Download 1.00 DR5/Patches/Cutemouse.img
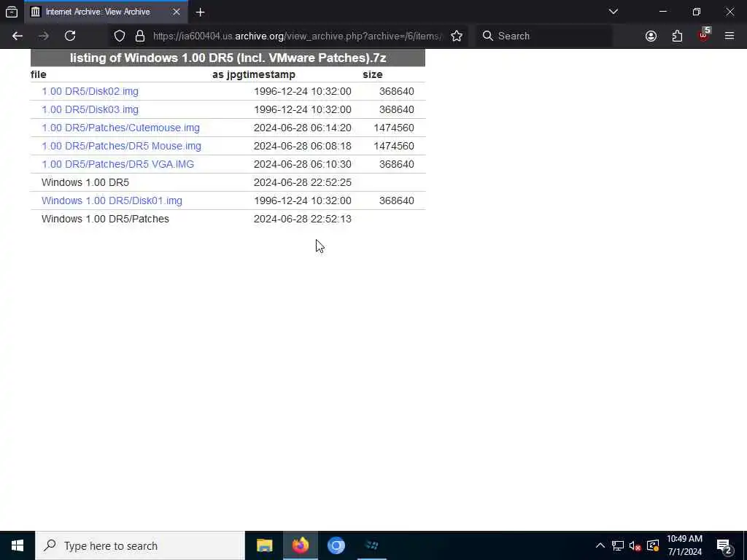The image size is (747, 560). tap(120, 128)
